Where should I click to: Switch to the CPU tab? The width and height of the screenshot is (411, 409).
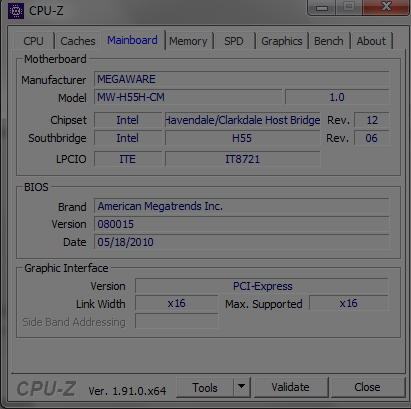coord(33,41)
